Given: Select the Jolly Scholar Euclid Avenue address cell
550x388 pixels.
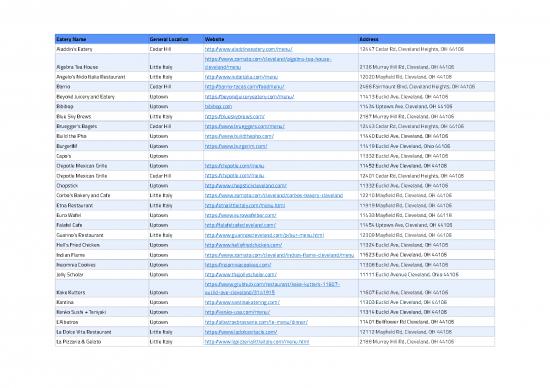Looking at the screenshot, I should point(427,275).
